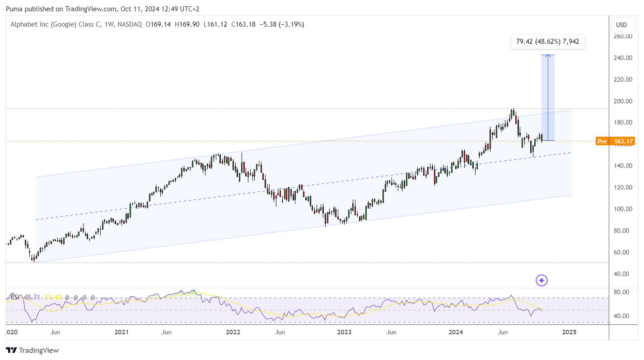Select the RSI indicator label
Screen dimensions: 644x360
pos(15,297)
